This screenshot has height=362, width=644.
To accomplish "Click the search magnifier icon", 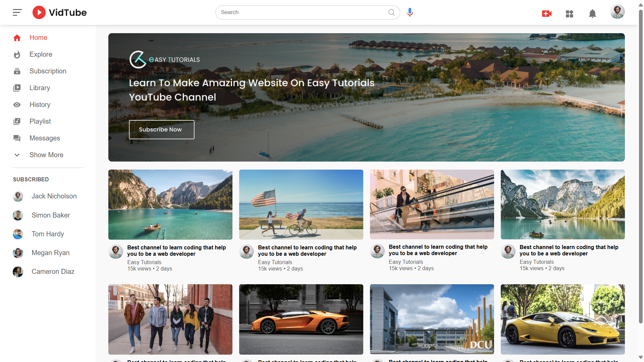I will [391, 12].
